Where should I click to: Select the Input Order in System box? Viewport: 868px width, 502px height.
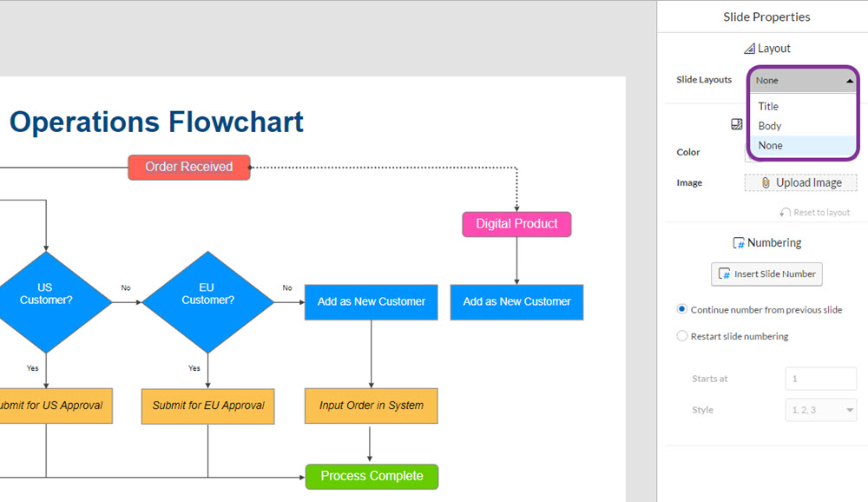coord(372,406)
